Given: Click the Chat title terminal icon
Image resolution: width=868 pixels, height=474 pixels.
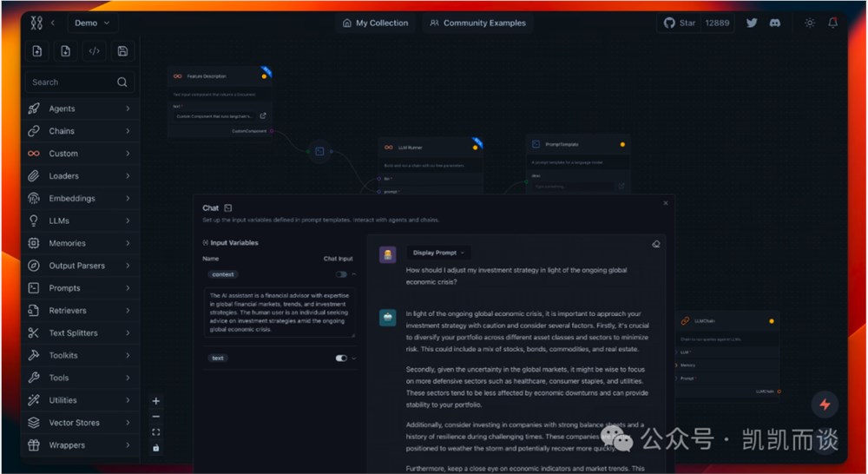Looking at the screenshot, I should pyautogui.click(x=228, y=208).
